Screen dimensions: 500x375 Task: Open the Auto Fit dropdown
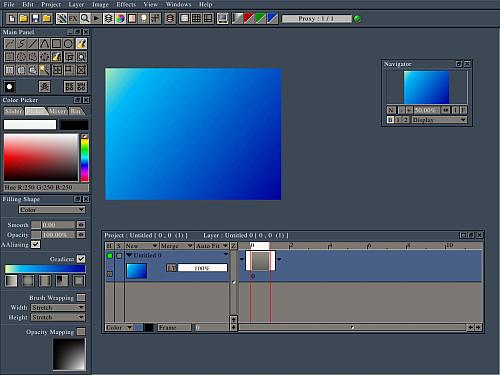(x=212, y=246)
